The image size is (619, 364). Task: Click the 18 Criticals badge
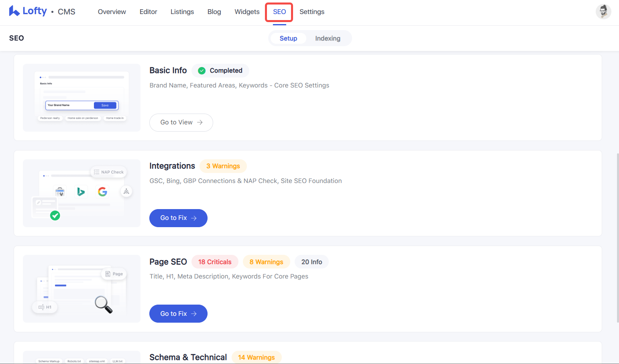[x=215, y=262]
